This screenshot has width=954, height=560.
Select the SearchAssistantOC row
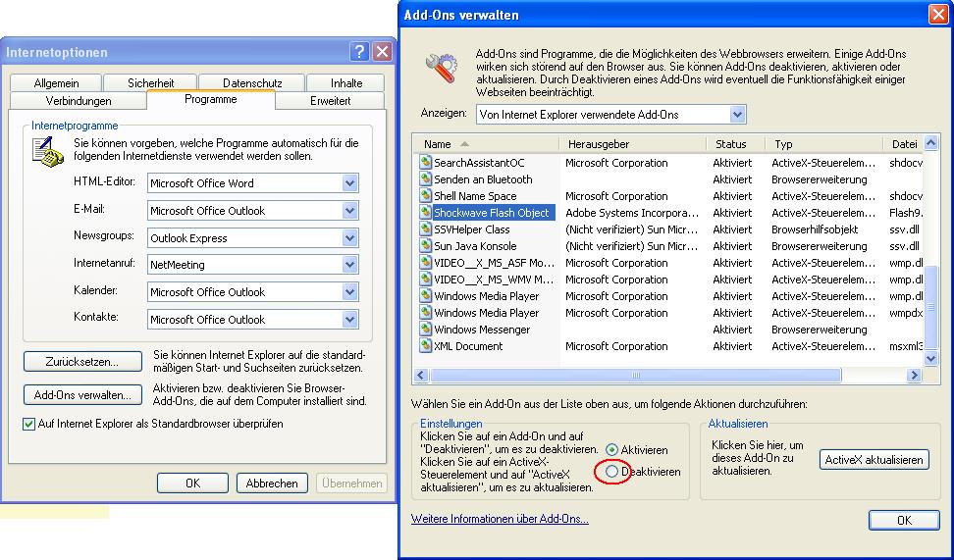click(669, 163)
